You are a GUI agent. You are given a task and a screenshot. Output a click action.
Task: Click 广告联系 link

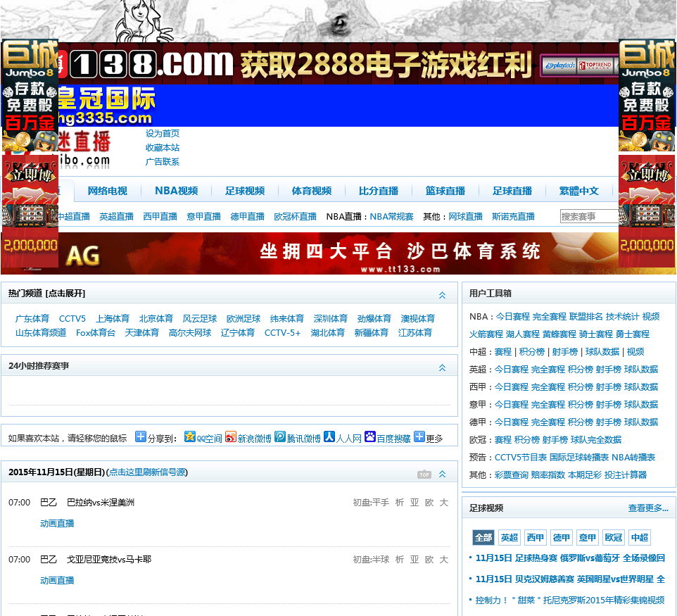[x=163, y=162]
